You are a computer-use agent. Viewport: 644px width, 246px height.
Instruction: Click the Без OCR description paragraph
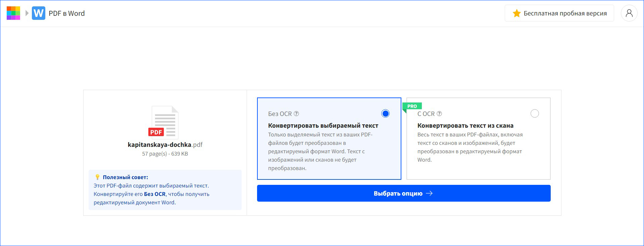click(320, 151)
